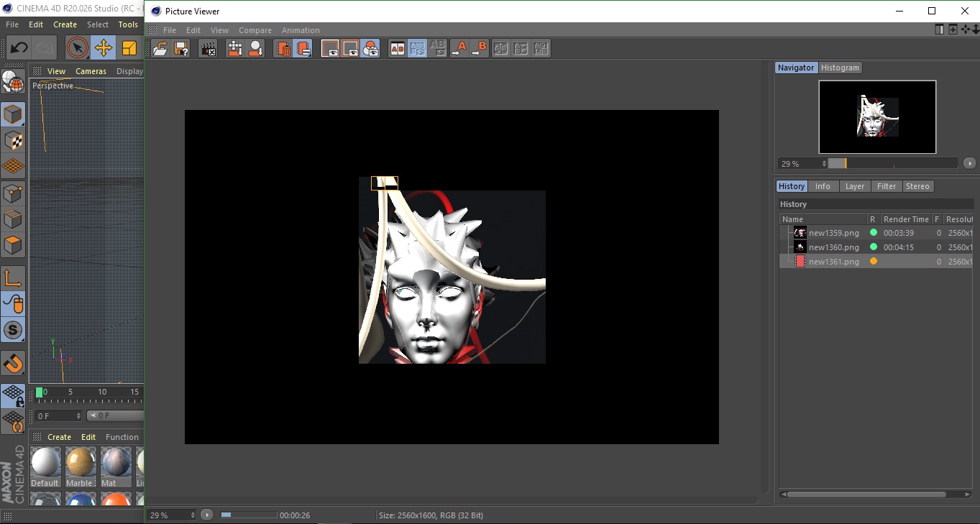The image size is (980, 524).
Task: Select the new1359.png history entry
Action: (x=876, y=233)
